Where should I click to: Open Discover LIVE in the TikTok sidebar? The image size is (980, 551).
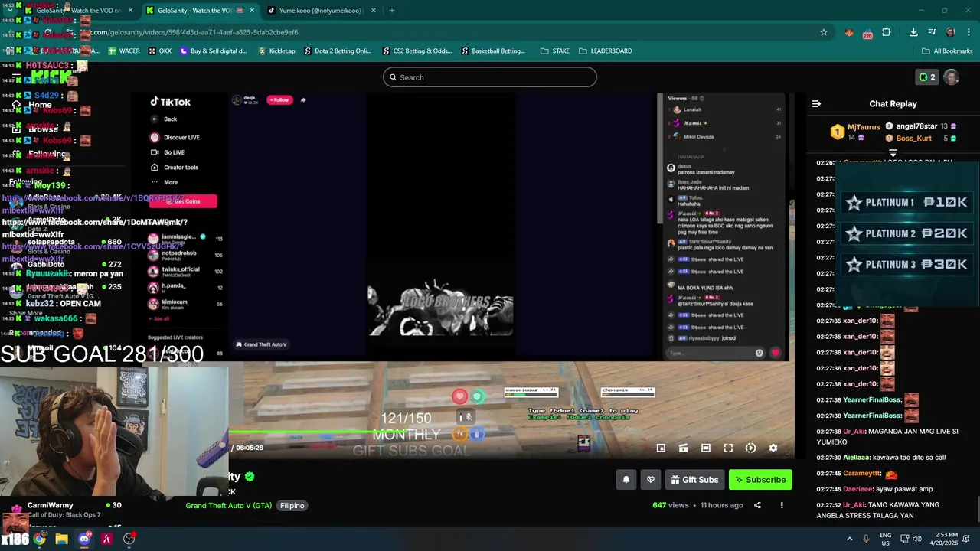(175, 138)
